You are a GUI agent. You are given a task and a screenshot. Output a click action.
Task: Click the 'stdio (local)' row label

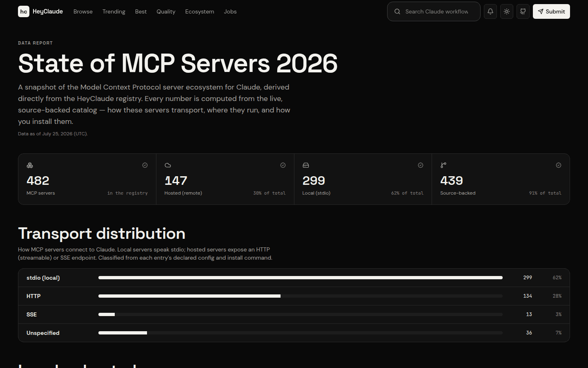[x=43, y=278]
